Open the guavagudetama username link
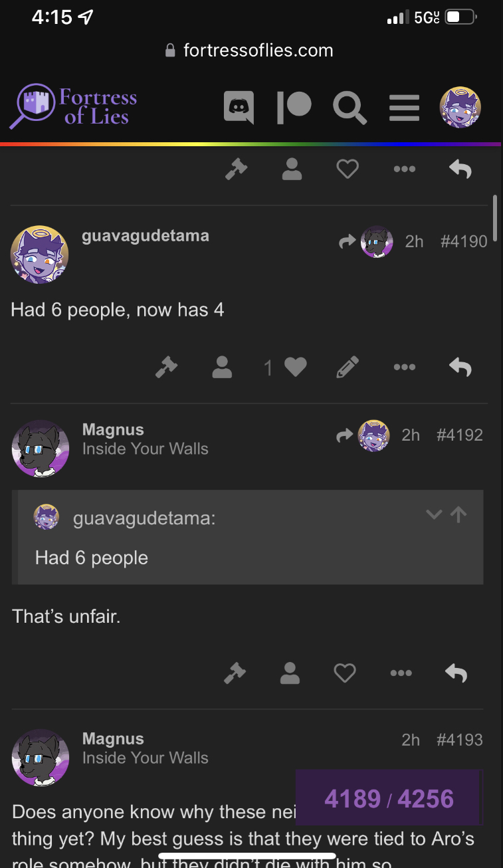503x868 pixels. click(x=146, y=235)
